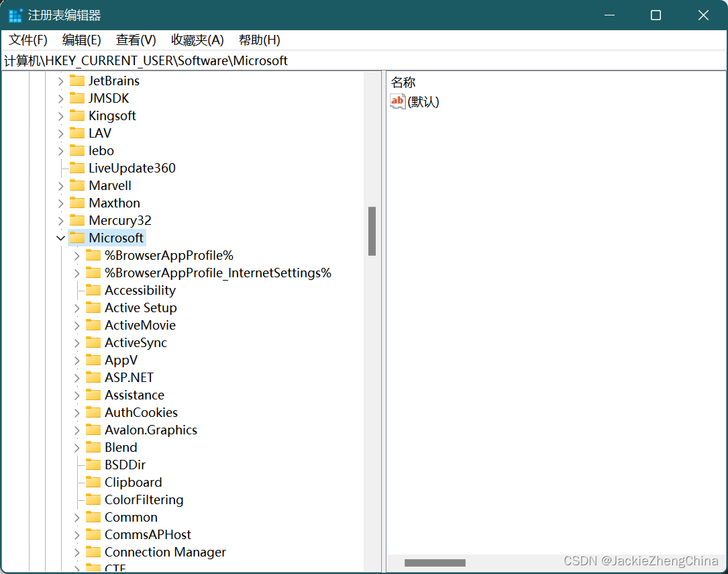Maximize the Registry Editor window
This screenshot has height=574, width=728.
point(656,15)
